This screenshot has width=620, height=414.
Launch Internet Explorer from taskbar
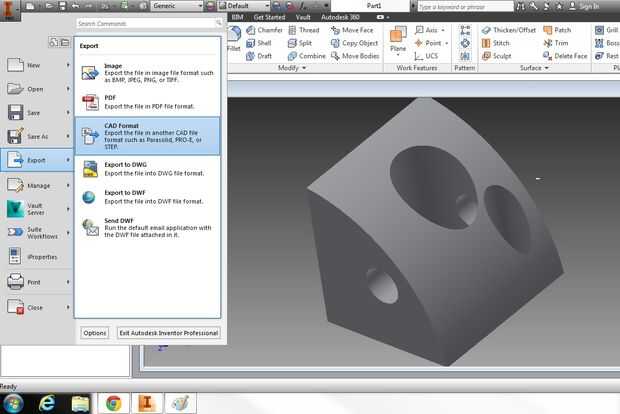47,403
